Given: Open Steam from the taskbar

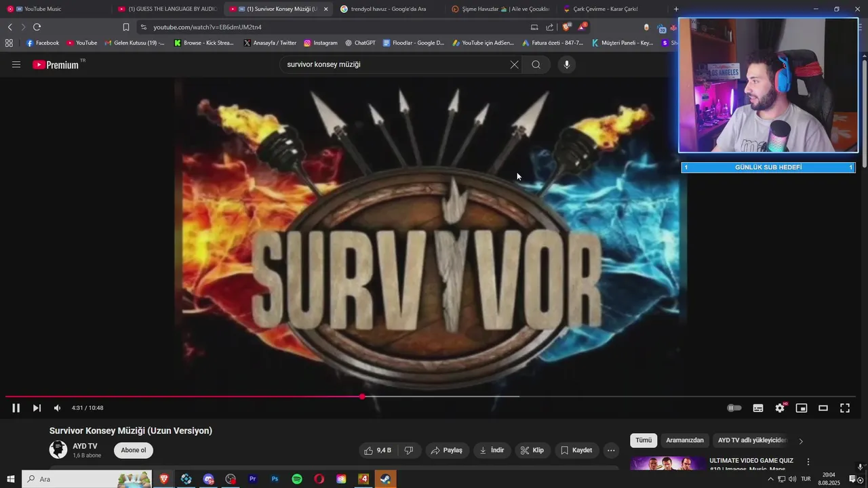Looking at the screenshot, I should (385, 479).
